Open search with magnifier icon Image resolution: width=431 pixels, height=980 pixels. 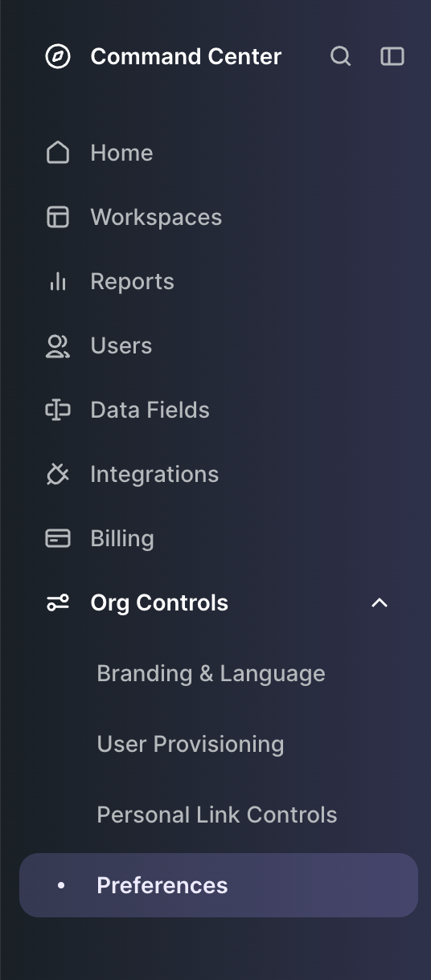(x=341, y=56)
